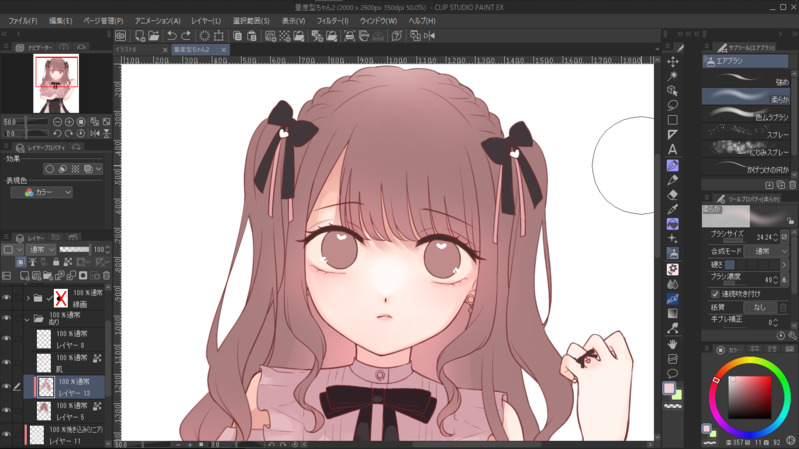Open 表現色 カラー dropdown
The width and height of the screenshot is (799, 449).
pos(41,192)
